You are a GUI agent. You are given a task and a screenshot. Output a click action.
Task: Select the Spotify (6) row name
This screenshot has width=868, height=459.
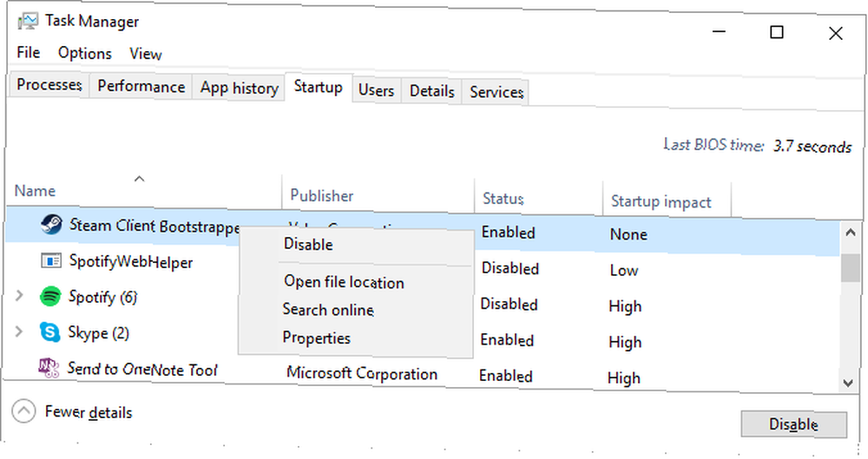tap(102, 297)
